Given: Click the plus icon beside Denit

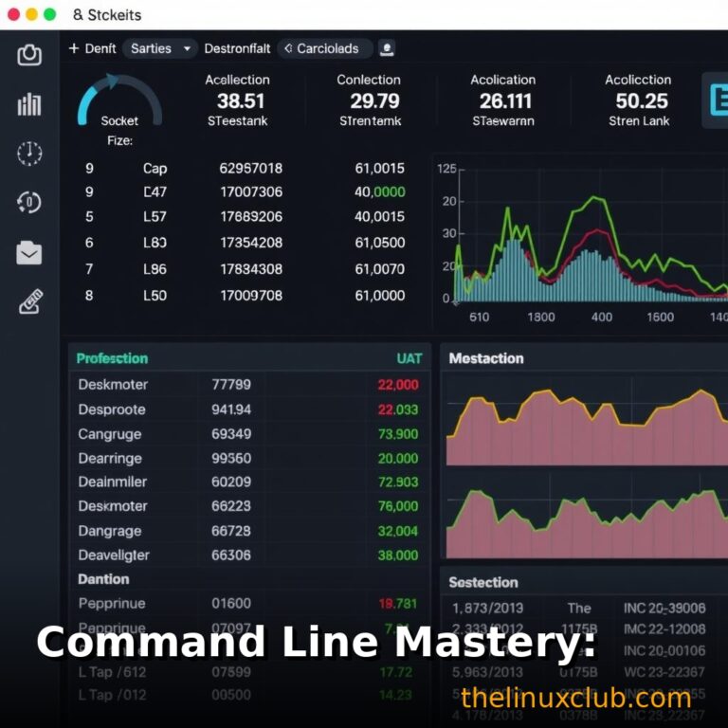Looking at the screenshot, I should coord(74,48).
